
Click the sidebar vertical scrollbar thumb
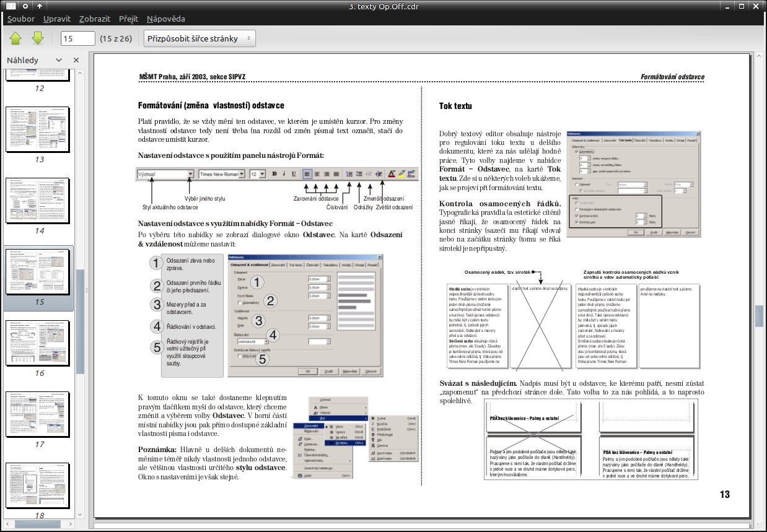click(x=80, y=322)
